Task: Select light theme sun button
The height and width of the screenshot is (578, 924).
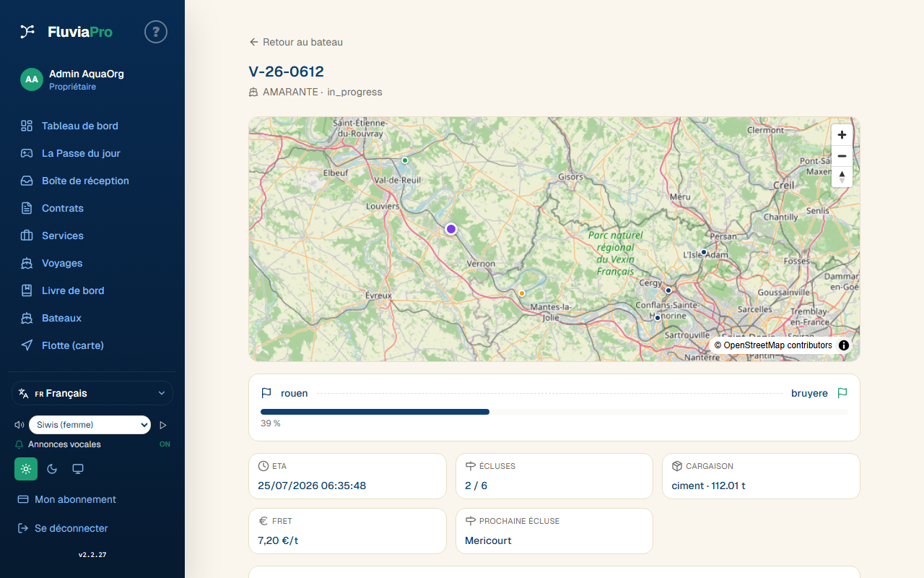Action: tap(26, 469)
